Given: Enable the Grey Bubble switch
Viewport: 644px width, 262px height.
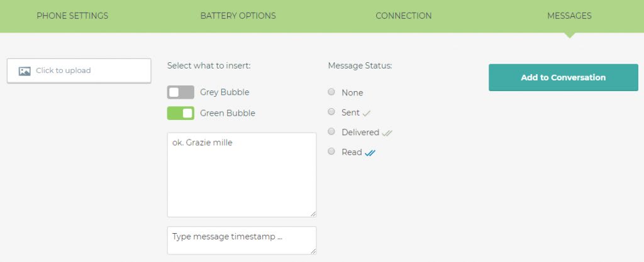Looking at the screenshot, I should pos(180,92).
